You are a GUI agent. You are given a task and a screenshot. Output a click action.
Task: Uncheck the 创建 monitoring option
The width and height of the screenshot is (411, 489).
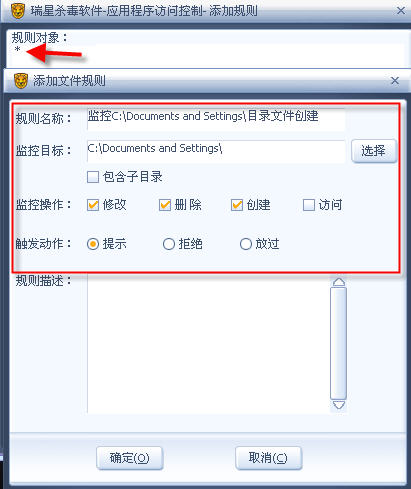click(237, 205)
